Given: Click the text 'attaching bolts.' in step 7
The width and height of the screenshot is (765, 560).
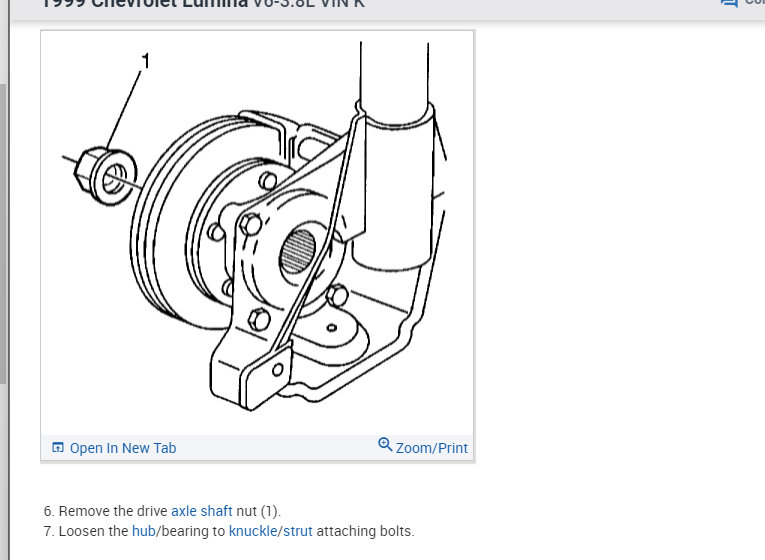Looking at the screenshot, I should tap(365, 531).
